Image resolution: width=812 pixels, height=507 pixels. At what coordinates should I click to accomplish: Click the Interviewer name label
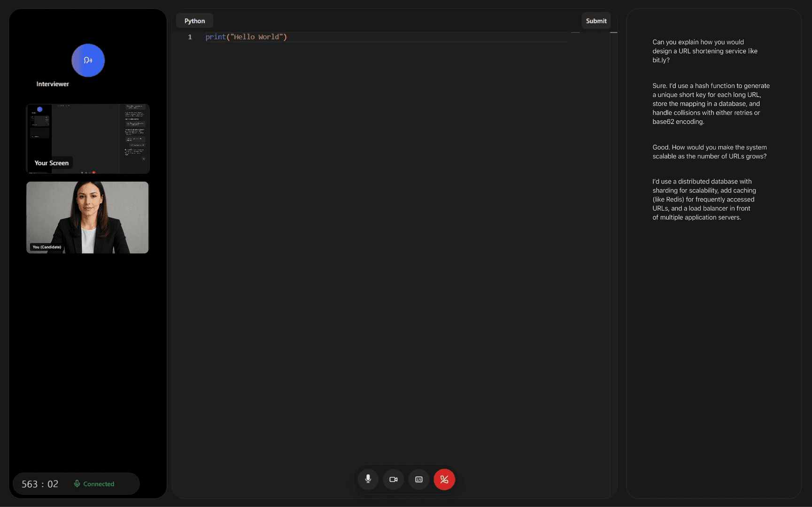tap(53, 84)
